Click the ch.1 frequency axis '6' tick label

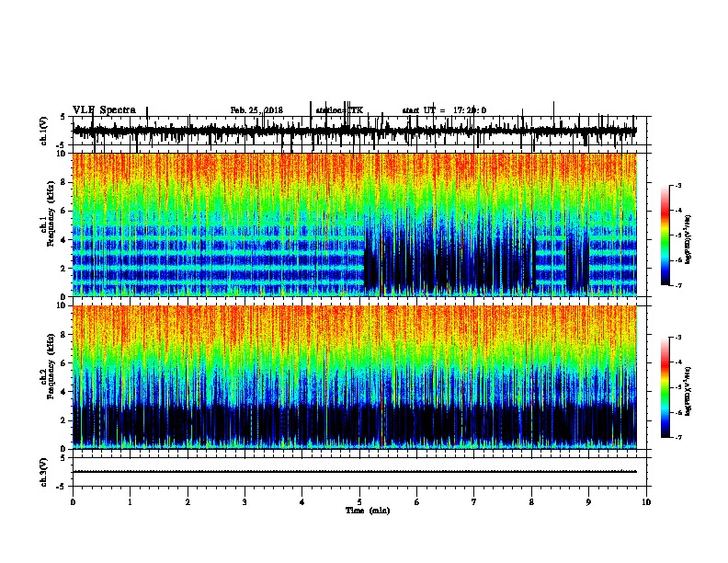pos(65,211)
